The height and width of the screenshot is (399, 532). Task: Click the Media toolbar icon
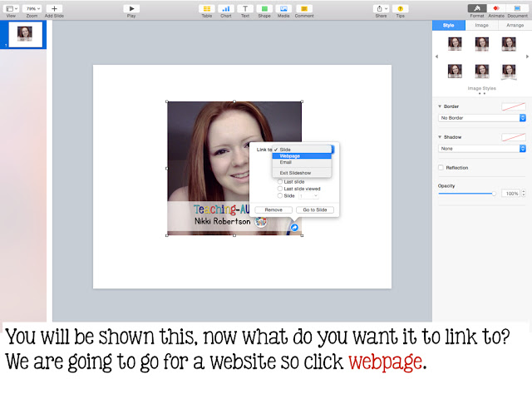283,9
